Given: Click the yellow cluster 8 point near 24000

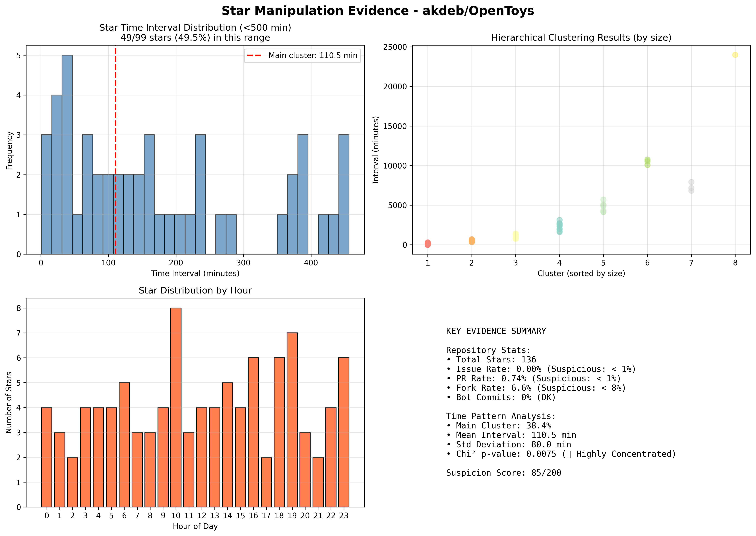Looking at the screenshot, I should point(735,55).
